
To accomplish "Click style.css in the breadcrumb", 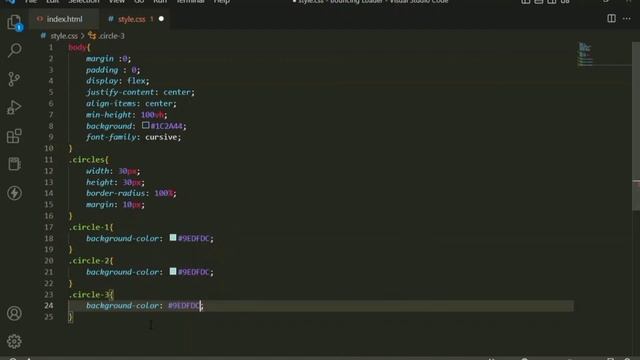I will [63, 36].
